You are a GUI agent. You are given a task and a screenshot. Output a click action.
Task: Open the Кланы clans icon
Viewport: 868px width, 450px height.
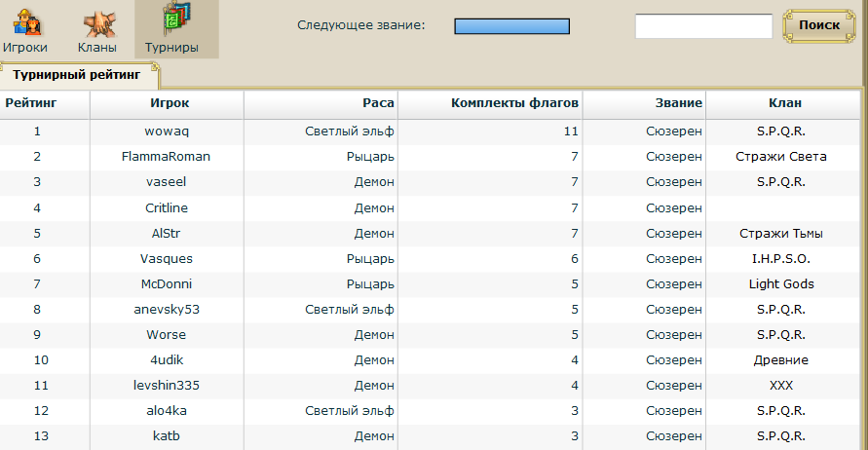96,29
